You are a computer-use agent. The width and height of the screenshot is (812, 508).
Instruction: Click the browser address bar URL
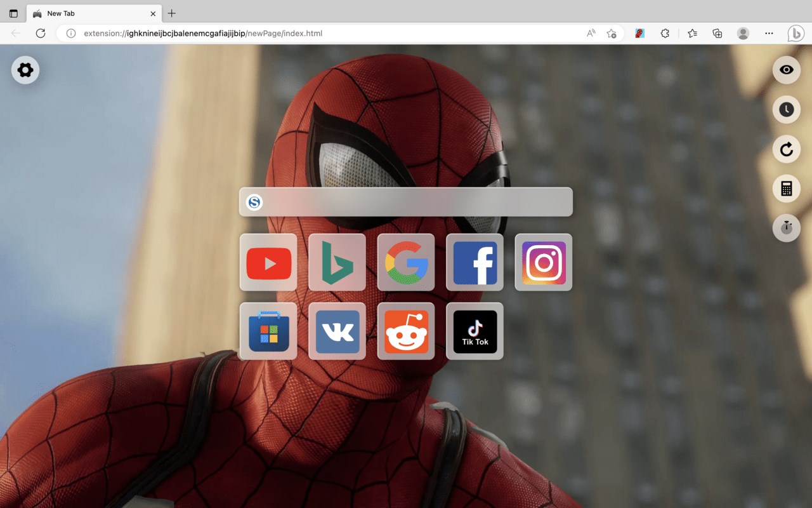click(x=203, y=33)
